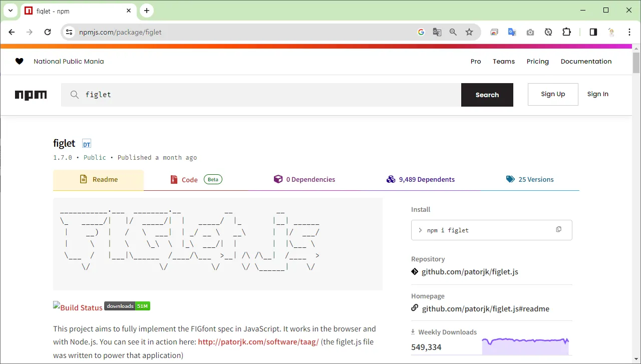Click the camera screenshot extension icon
Viewport: 641px width, 364px height.
[x=530, y=32]
